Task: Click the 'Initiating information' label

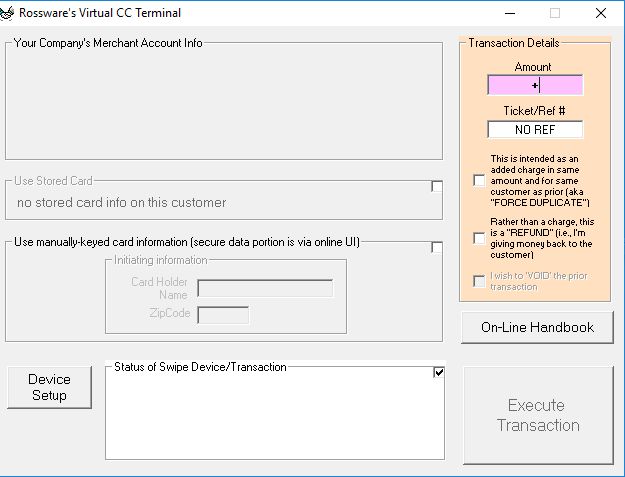Action: [x=161, y=260]
